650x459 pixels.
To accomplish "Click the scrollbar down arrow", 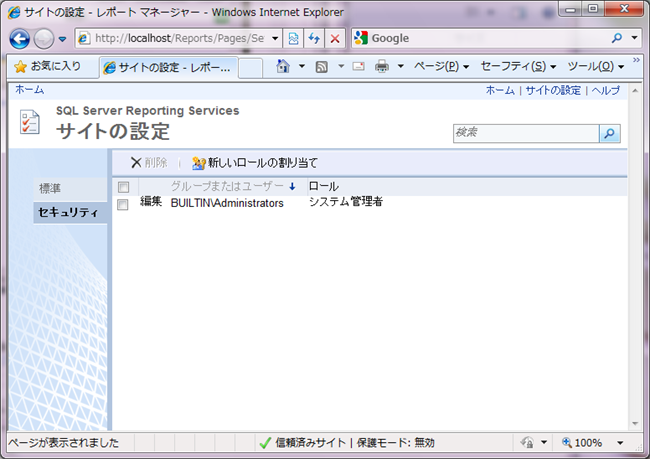I will [635, 423].
